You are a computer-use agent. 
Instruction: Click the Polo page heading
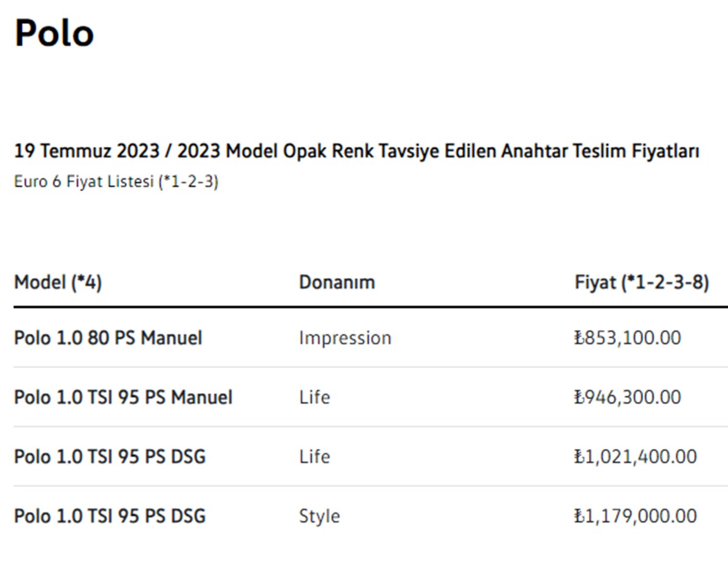pos(54,33)
